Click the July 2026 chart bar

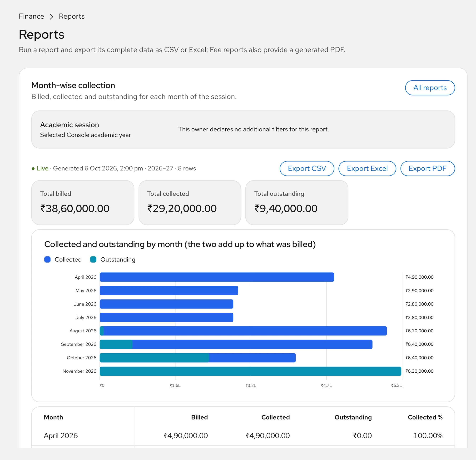click(x=166, y=317)
